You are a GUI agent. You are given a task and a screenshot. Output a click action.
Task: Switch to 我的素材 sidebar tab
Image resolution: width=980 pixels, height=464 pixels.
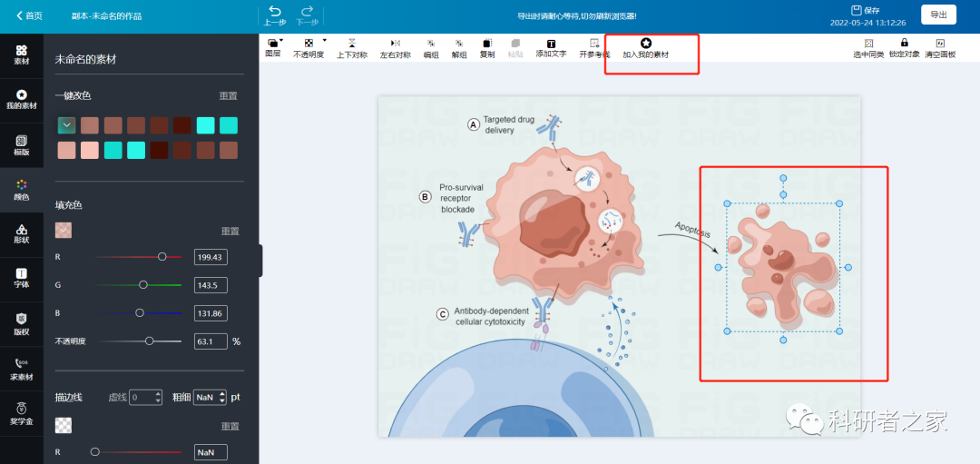point(22,99)
